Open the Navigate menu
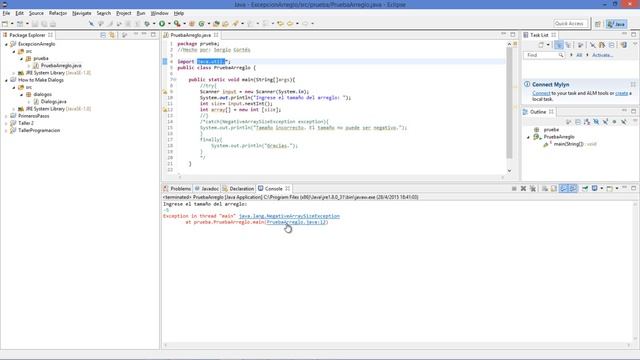 click(x=82, y=13)
